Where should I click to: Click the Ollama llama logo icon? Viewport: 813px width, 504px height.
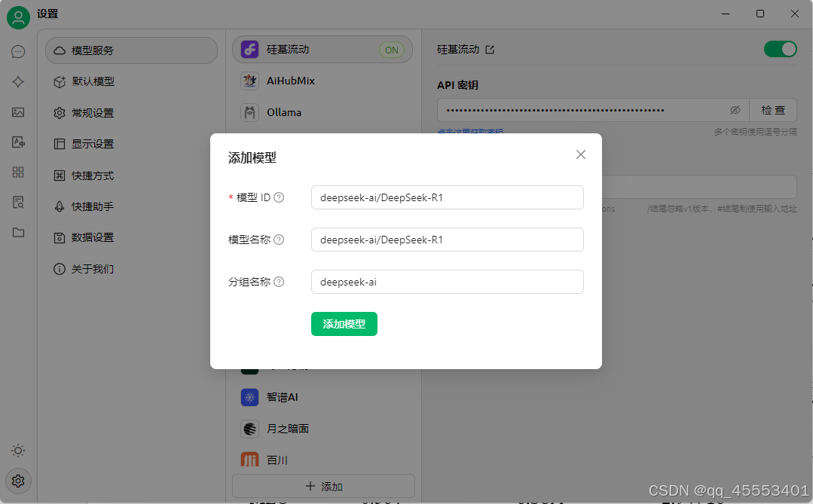pyautogui.click(x=250, y=112)
